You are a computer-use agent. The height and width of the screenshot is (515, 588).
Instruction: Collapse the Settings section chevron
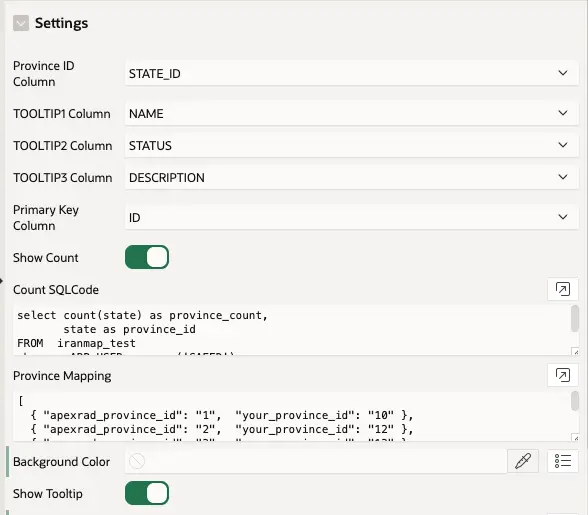click(x=21, y=23)
